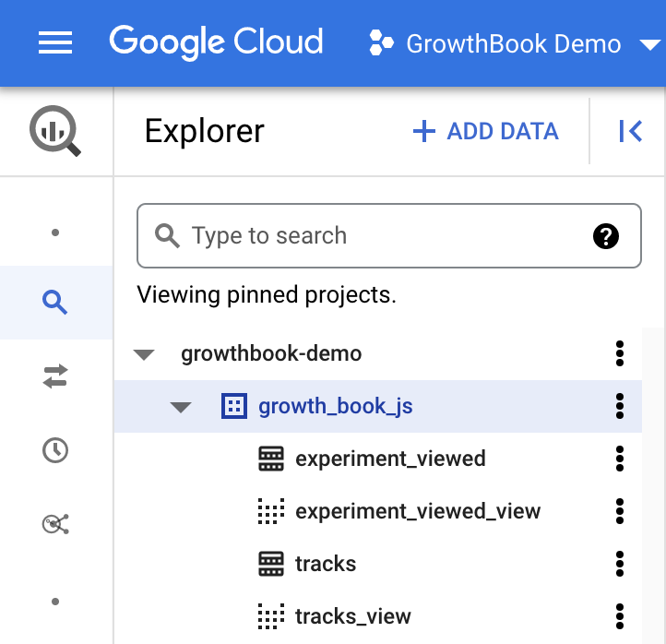
Task: Open actions menu for tracks
Action: (620, 564)
